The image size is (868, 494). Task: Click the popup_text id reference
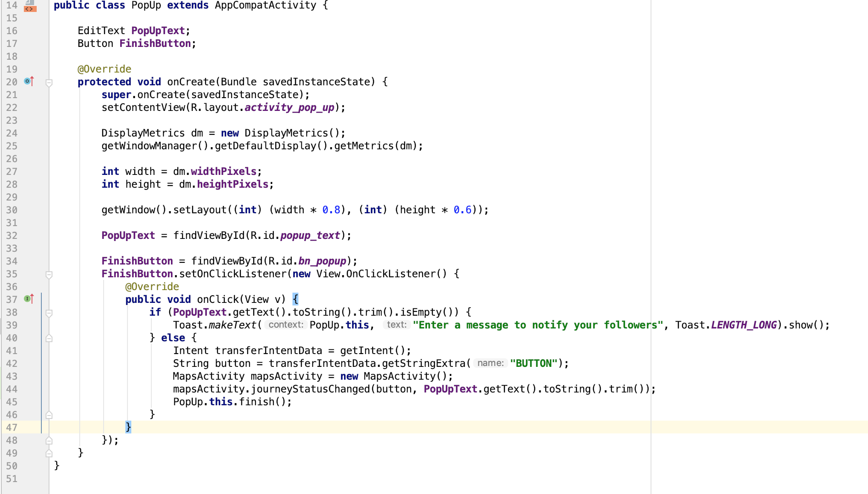[x=310, y=235]
